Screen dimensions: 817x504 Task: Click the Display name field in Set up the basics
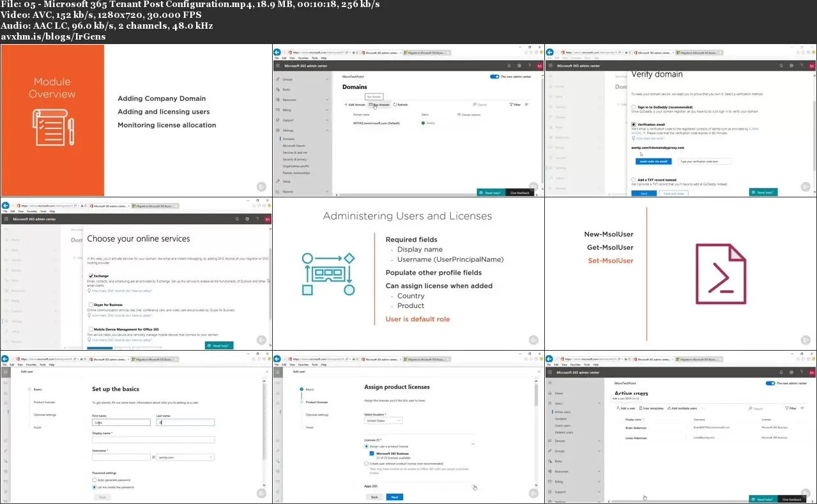[x=153, y=440]
